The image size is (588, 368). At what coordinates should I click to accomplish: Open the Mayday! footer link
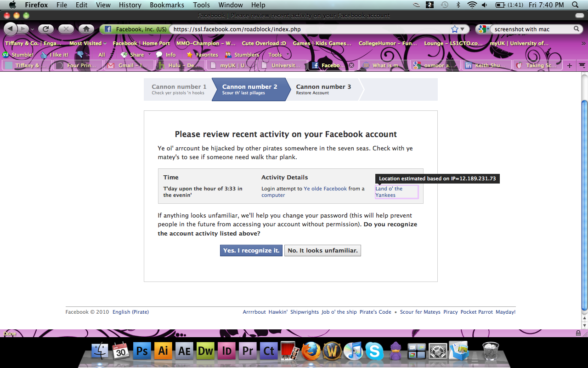pyautogui.click(x=505, y=312)
